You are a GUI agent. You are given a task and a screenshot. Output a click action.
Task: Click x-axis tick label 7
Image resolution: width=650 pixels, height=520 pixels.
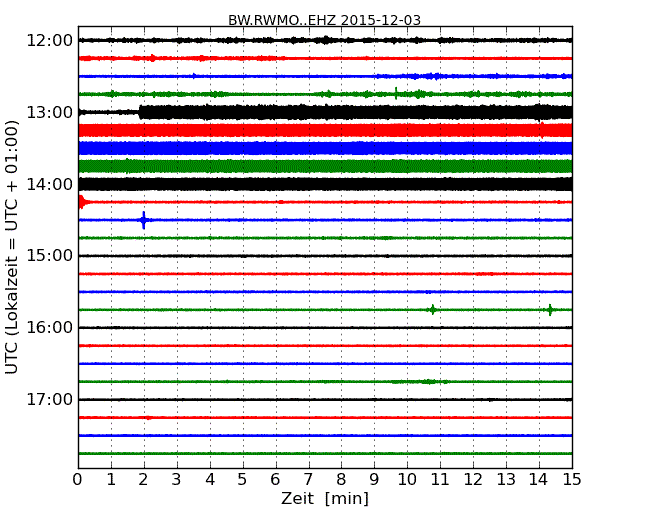[x=308, y=480]
